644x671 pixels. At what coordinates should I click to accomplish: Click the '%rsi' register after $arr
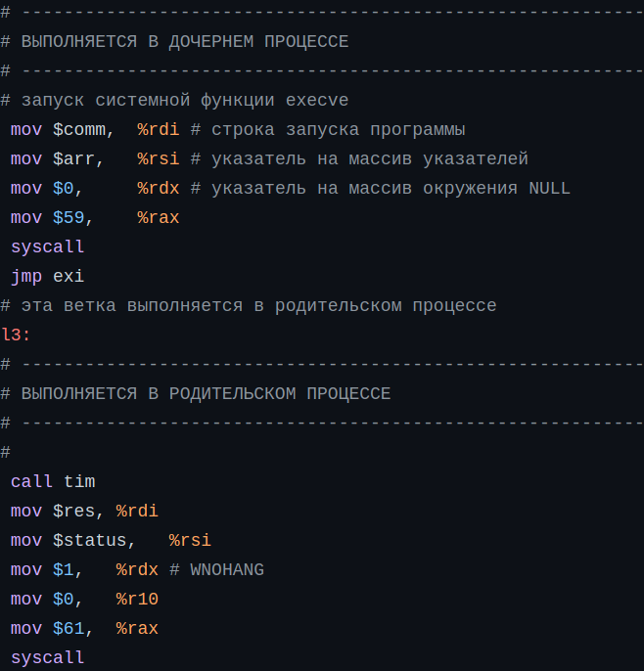tap(158, 159)
